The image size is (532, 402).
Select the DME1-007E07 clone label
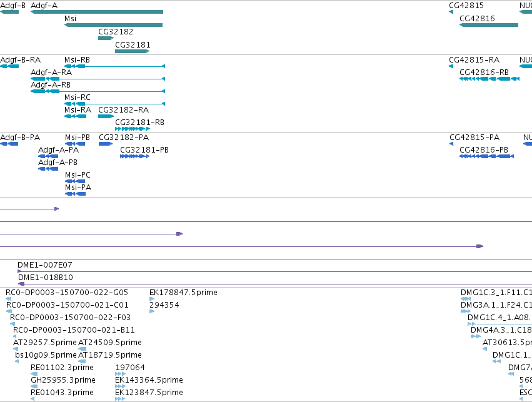[x=45, y=265]
